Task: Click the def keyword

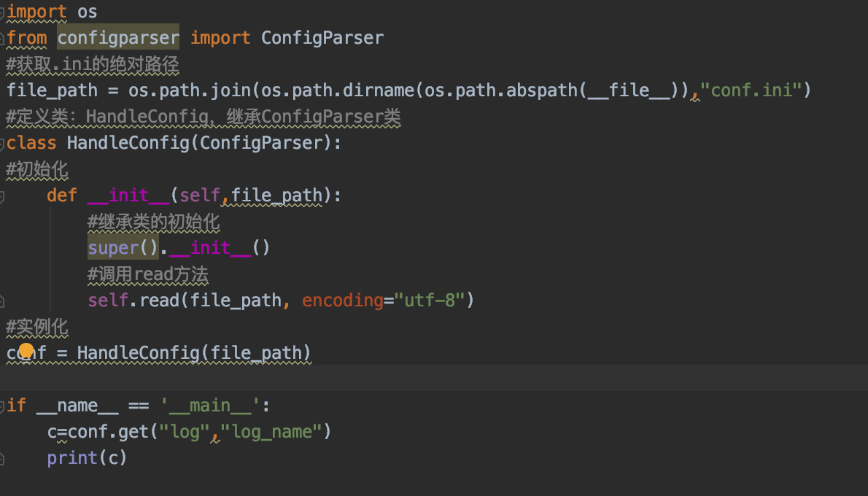Action: pyautogui.click(x=62, y=195)
